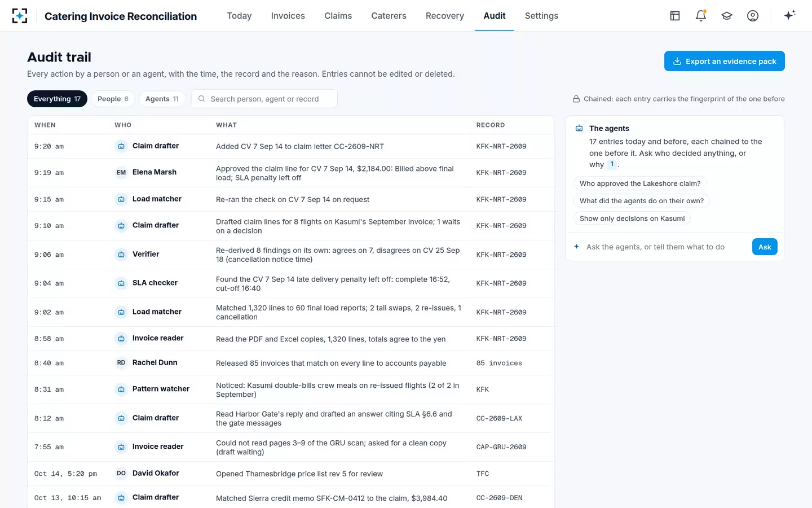
Task: Click the agent icon in the 8:58 am Invoice reader row
Action: [121, 339]
